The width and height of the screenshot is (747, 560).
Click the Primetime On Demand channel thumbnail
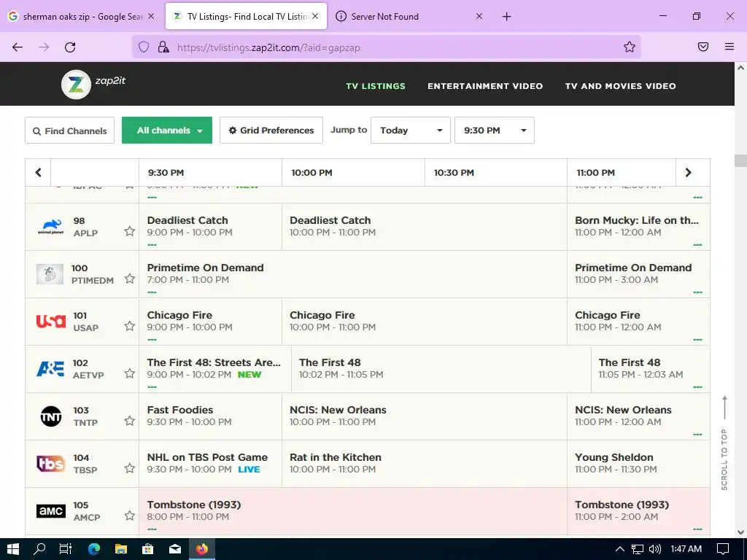point(50,274)
